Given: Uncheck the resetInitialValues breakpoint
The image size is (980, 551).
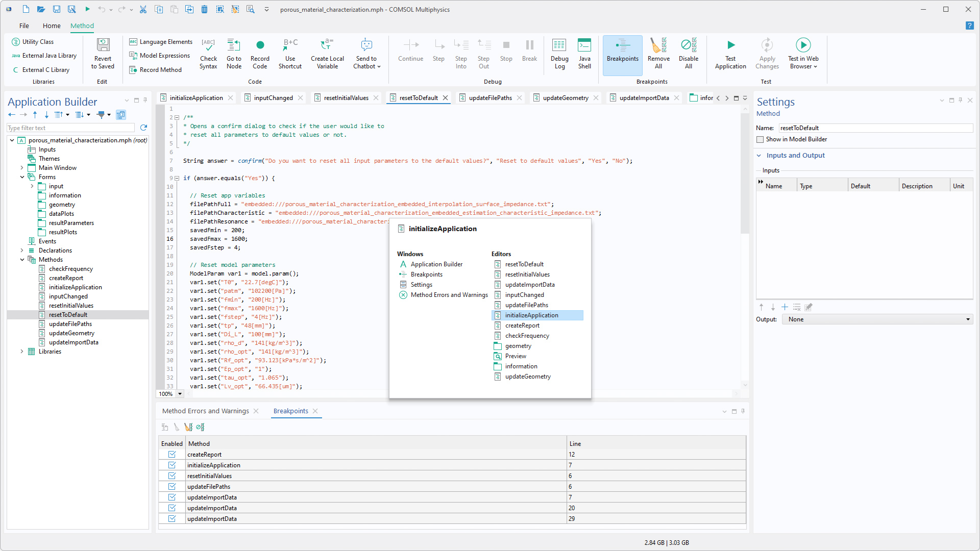Looking at the screenshot, I should point(172,476).
